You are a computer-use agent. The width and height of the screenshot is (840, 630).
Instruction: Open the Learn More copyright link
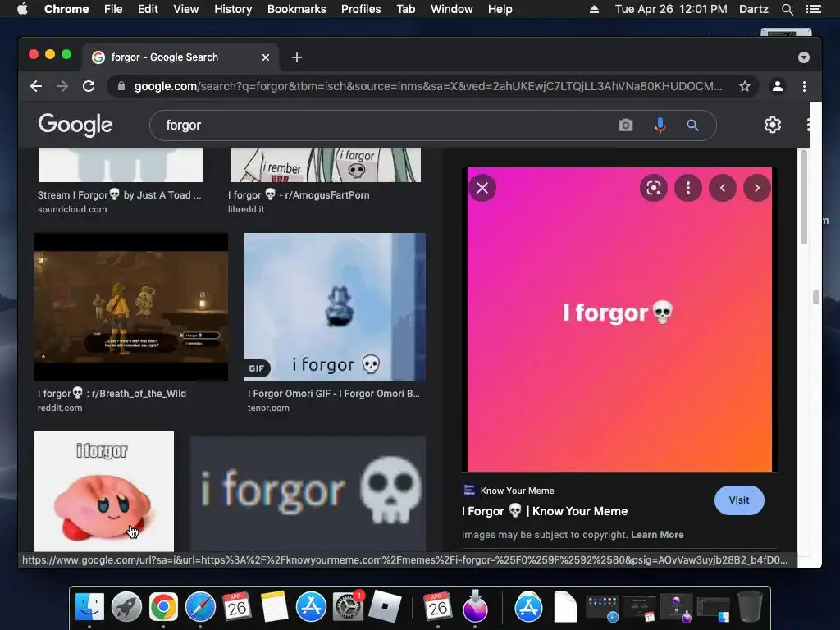tap(657, 535)
